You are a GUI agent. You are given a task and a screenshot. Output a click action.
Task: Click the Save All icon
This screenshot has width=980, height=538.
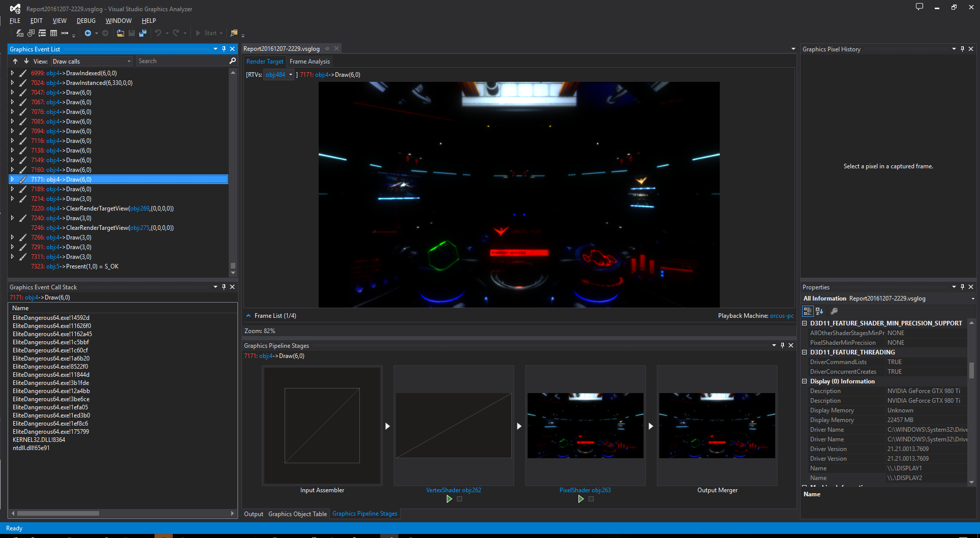point(143,33)
